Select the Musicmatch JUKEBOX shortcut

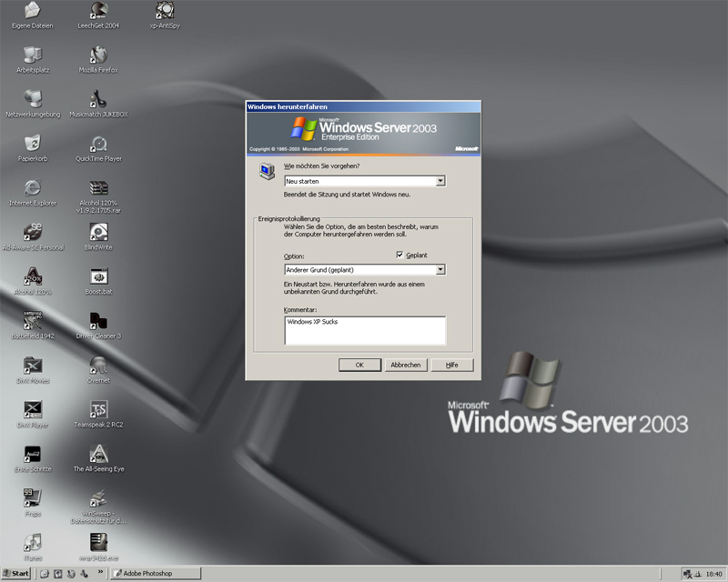pyautogui.click(x=98, y=105)
